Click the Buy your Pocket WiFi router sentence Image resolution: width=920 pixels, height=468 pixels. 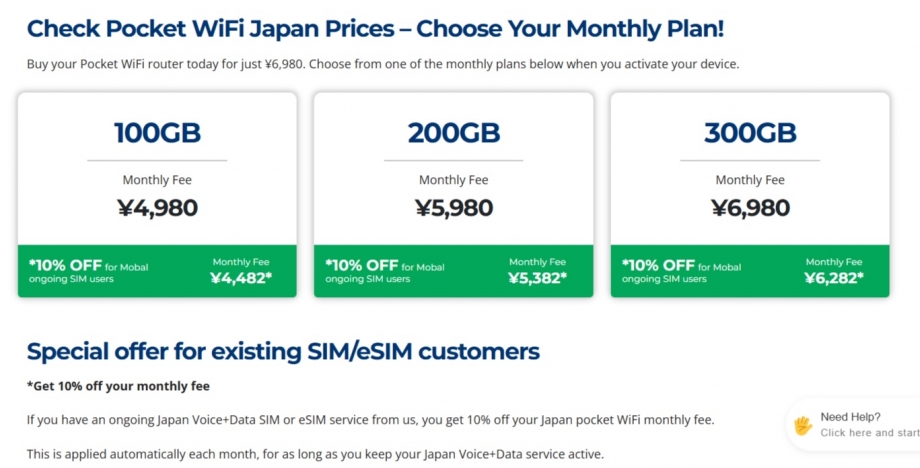[382, 64]
